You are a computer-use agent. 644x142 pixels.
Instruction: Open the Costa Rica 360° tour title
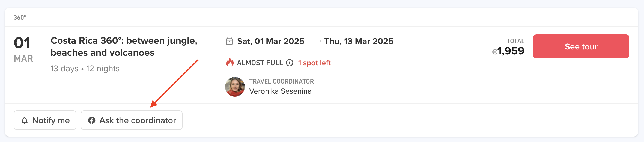(124, 46)
